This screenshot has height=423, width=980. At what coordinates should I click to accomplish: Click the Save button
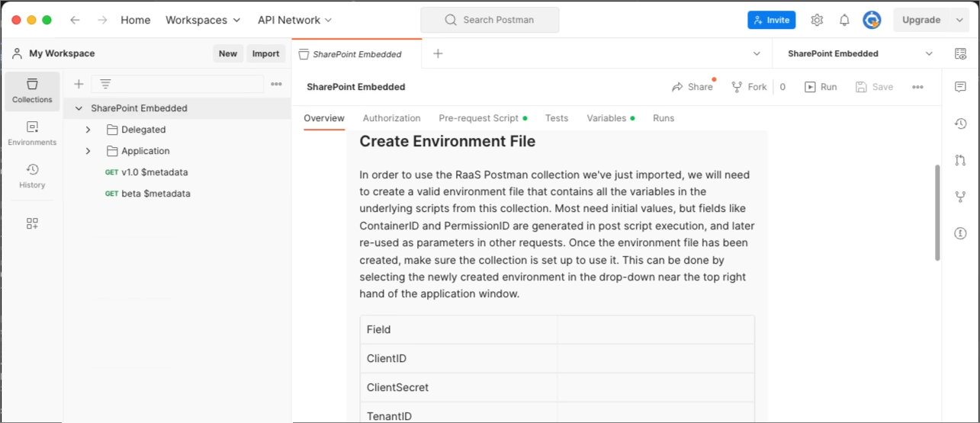click(874, 87)
